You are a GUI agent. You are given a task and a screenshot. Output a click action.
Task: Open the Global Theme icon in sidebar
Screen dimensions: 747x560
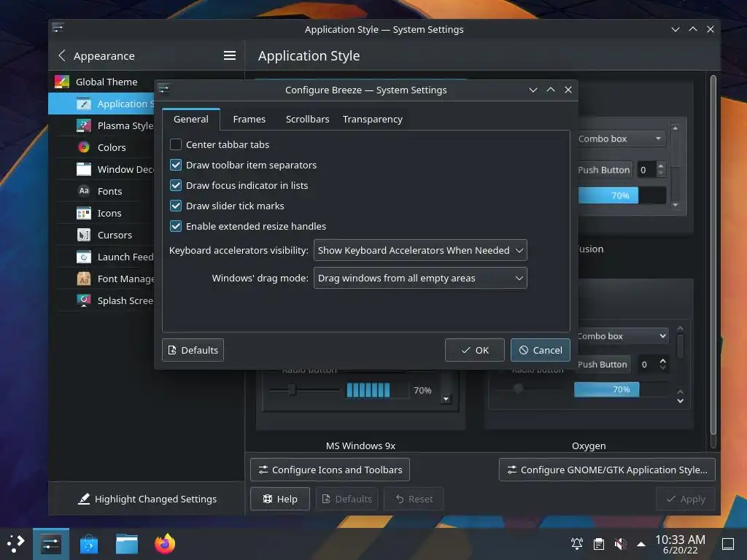coord(61,82)
